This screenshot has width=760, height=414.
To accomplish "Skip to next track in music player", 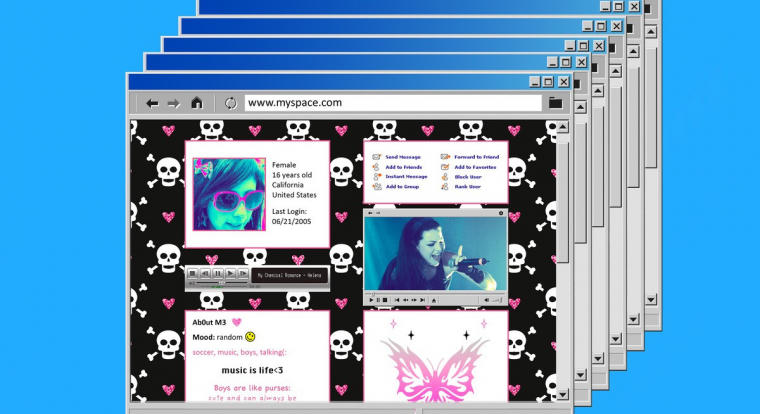I will pos(243,273).
